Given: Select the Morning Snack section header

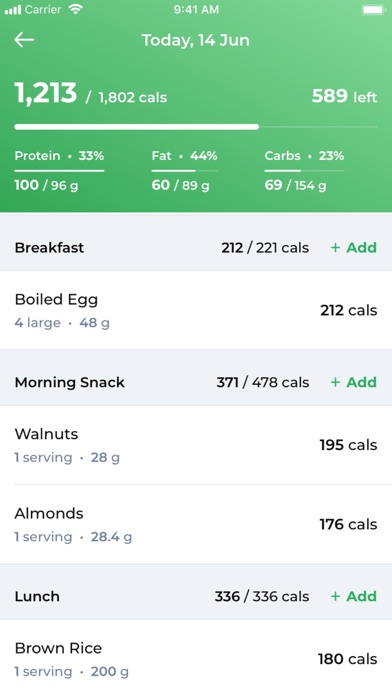Looking at the screenshot, I should click(x=196, y=382).
